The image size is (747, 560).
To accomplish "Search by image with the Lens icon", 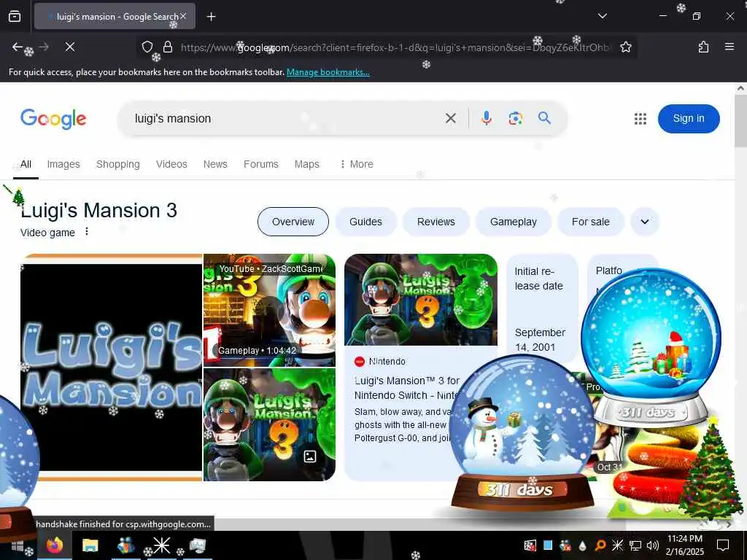I will click(x=516, y=118).
